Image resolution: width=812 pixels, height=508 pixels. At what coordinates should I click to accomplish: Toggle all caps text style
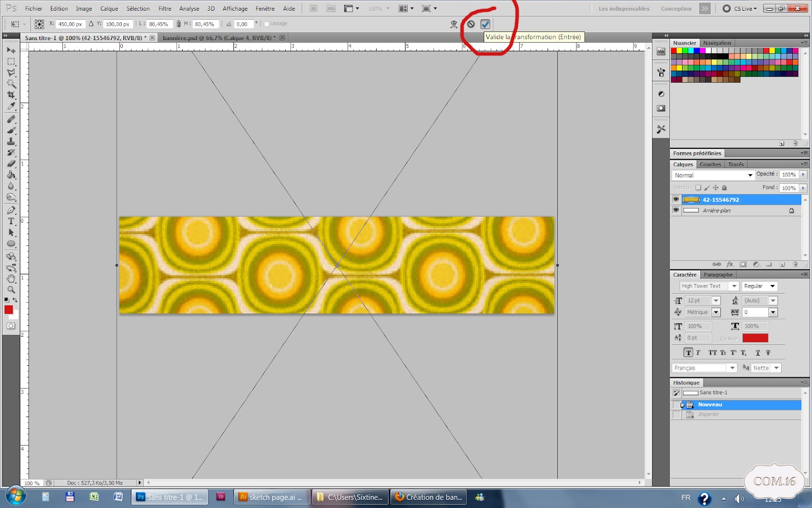click(x=713, y=353)
